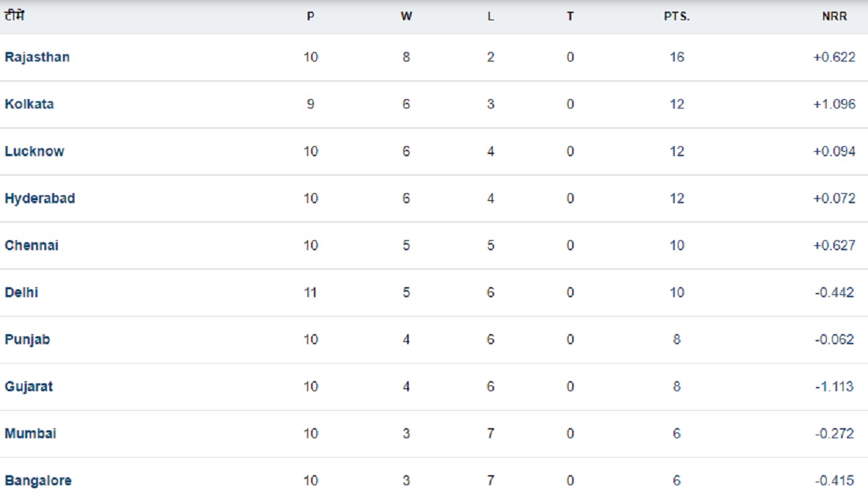Select Rajasthan's 16 points cell
The height and width of the screenshot is (499, 868).
pyautogui.click(x=676, y=57)
